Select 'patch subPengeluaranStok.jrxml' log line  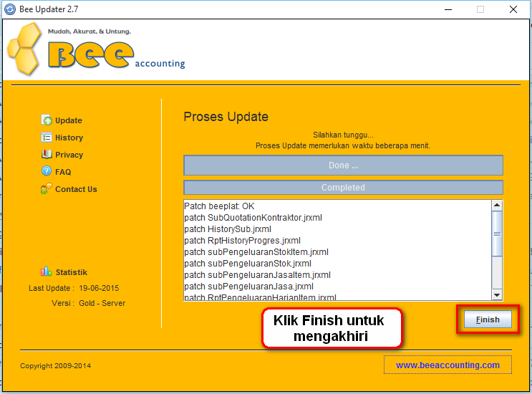248,264
